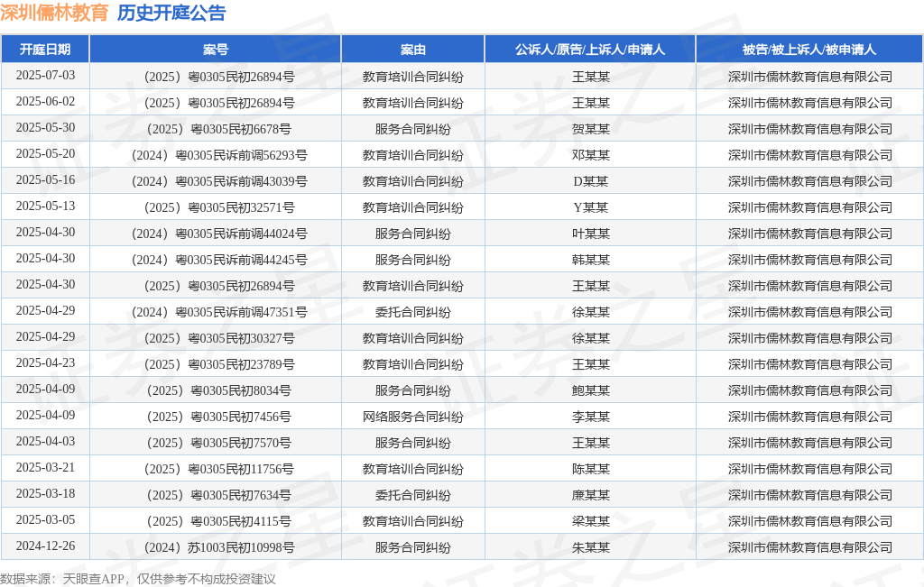Click plaintiff name Y某某
The height and width of the screenshot is (587, 924).
(x=590, y=207)
